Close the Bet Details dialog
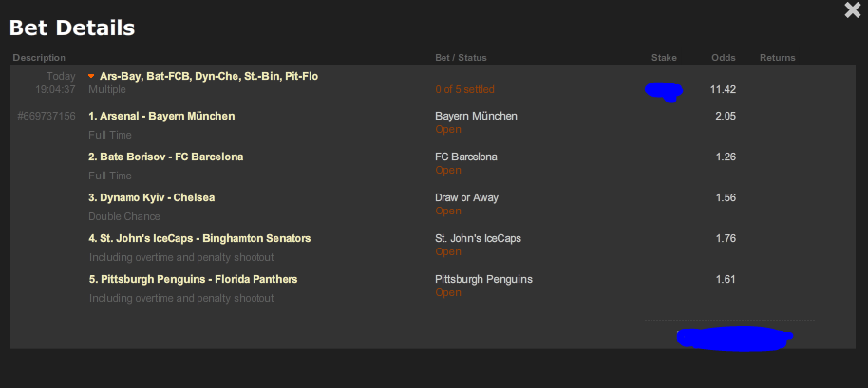Viewport: 868px width, 388px height. tap(853, 10)
